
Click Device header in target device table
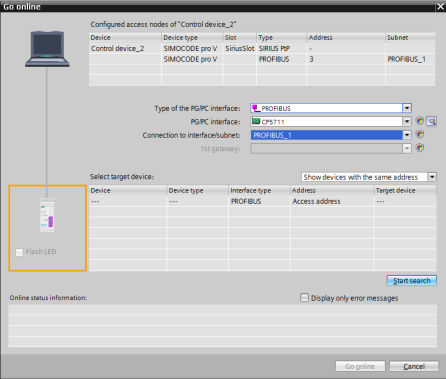(x=128, y=190)
